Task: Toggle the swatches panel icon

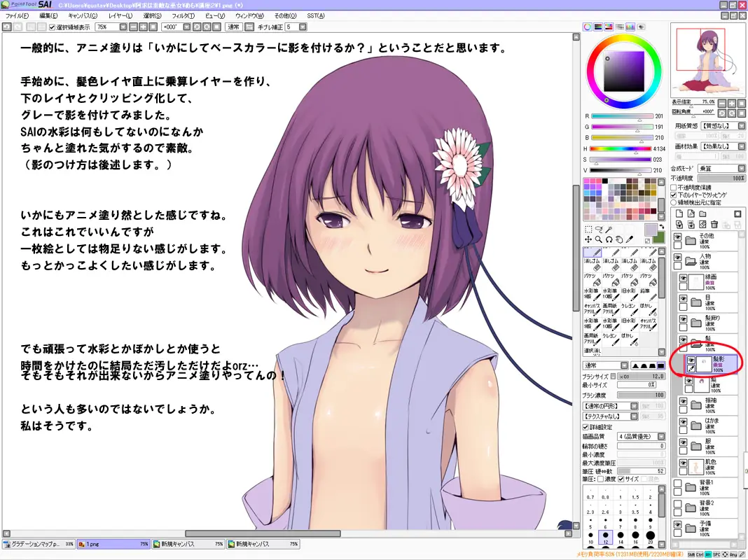Action: click(630, 27)
